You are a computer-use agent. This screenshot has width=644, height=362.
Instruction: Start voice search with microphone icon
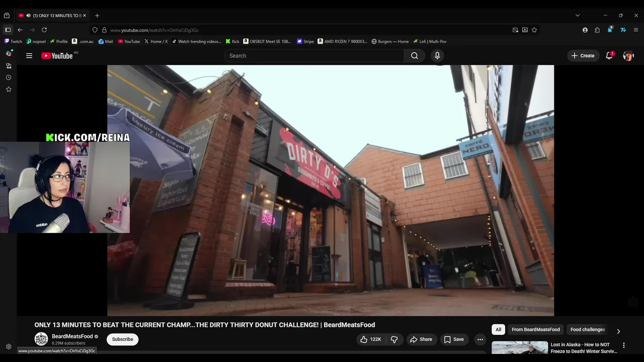tap(437, 56)
